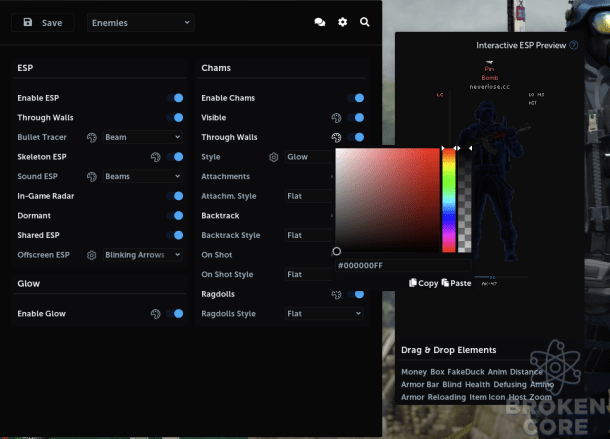Toggle Enable Chams switch

tap(356, 98)
